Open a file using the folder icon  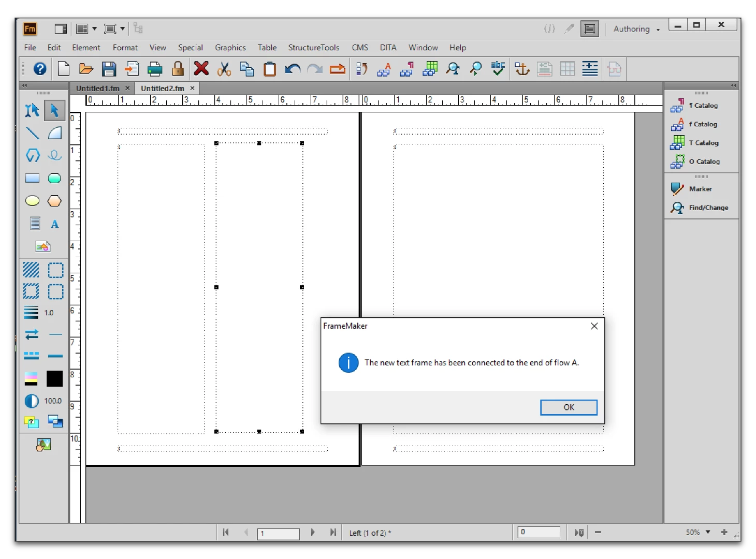[86, 69]
